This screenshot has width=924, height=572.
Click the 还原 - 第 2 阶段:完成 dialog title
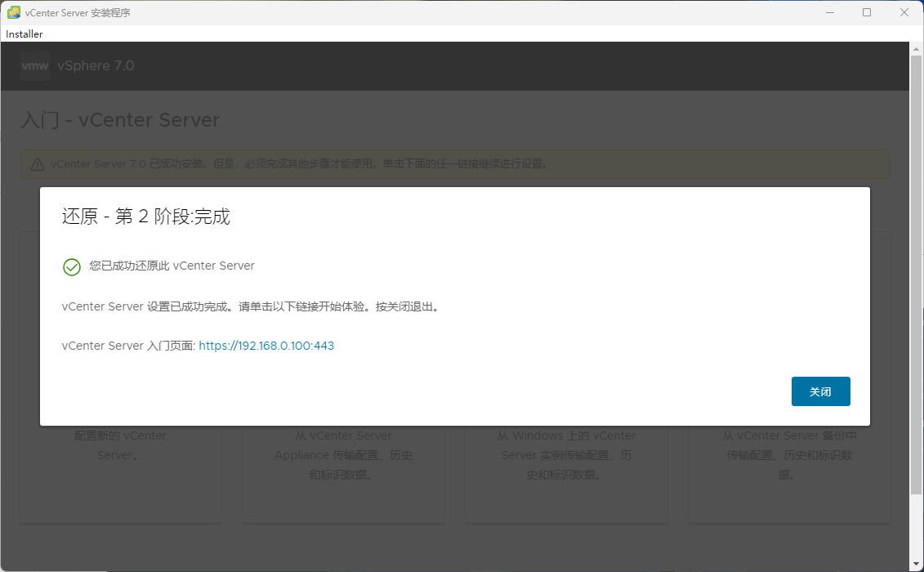pyautogui.click(x=146, y=217)
